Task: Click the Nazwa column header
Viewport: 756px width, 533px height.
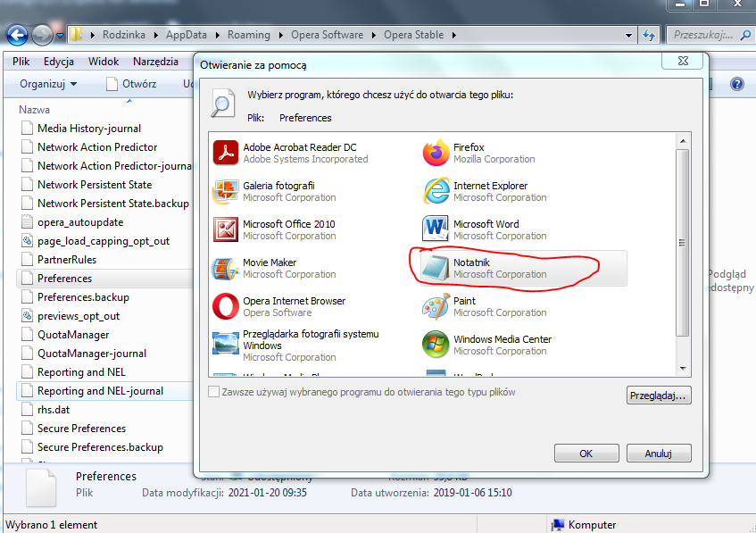Action: click(34, 110)
